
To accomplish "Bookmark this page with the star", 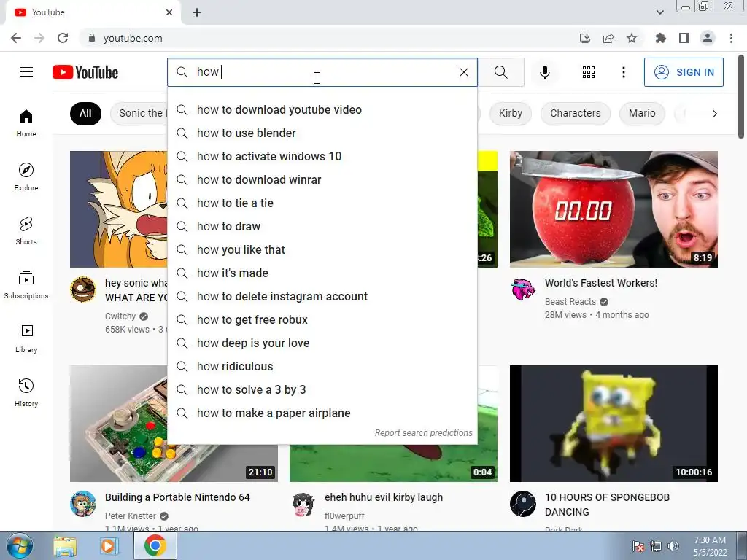I will (x=631, y=38).
